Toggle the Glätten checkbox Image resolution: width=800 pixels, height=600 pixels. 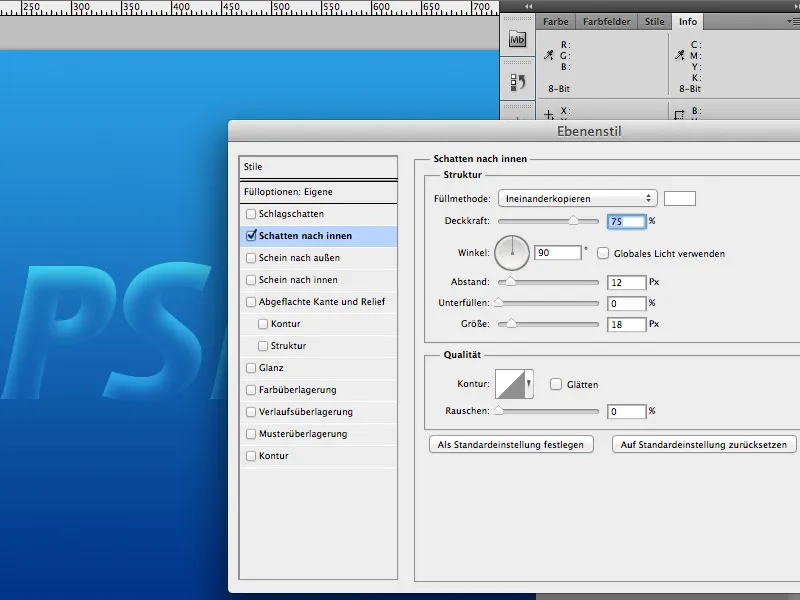click(x=556, y=384)
